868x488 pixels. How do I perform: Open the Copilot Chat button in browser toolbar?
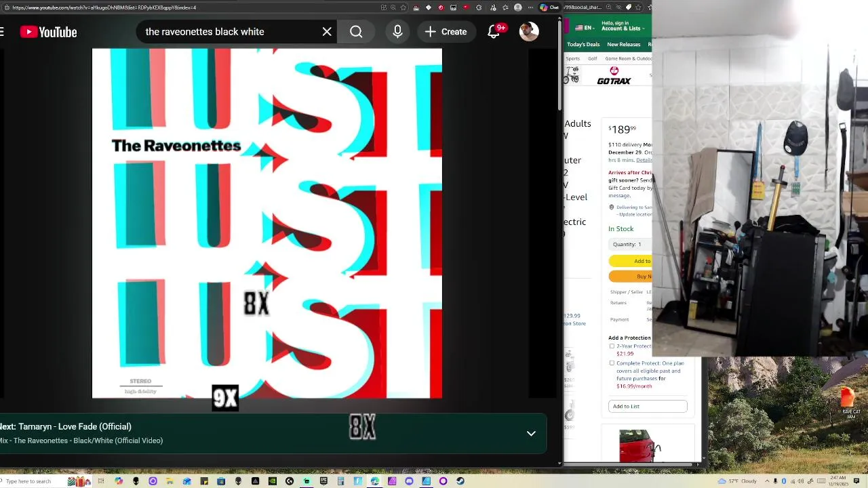pyautogui.click(x=549, y=7)
